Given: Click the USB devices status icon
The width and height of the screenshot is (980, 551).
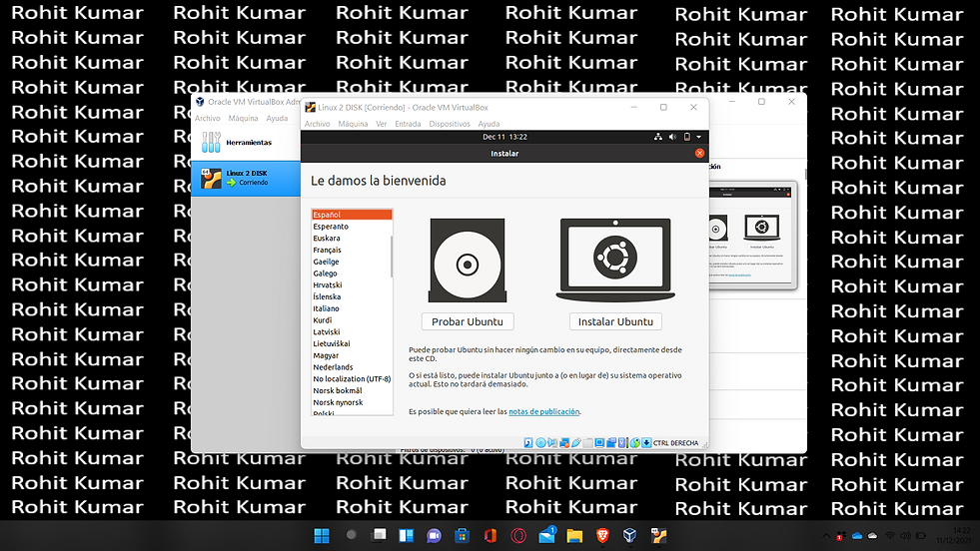Looking at the screenshot, I should 576,443.
